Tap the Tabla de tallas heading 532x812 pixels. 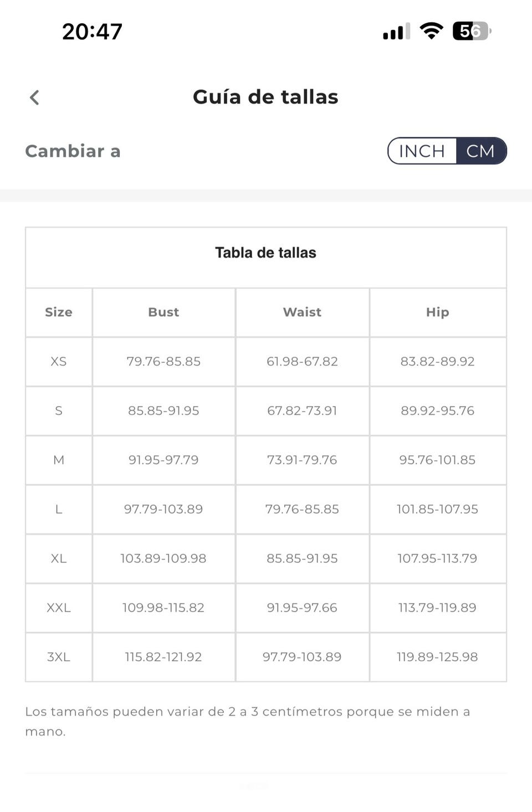point(265,253)
